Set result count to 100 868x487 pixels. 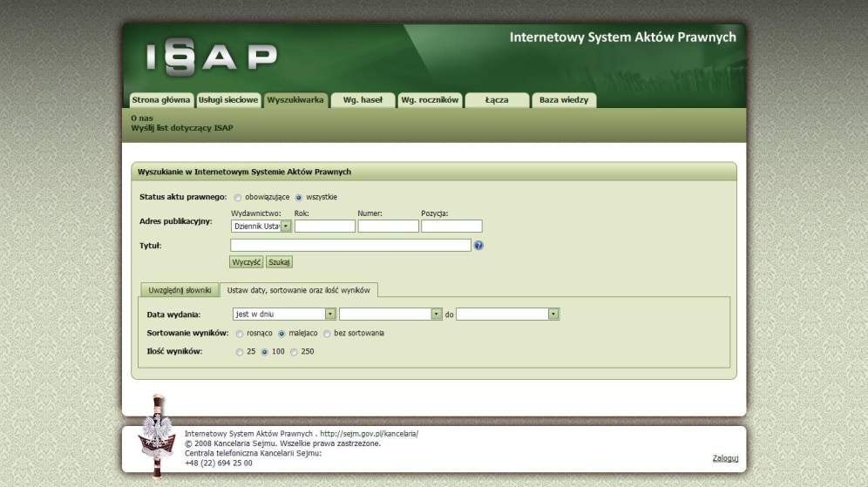265,352
